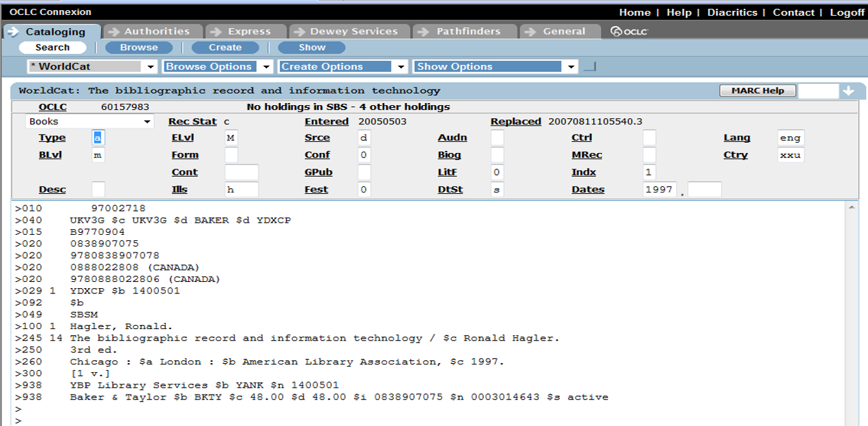The height and width of the screenshot is (426, 868).
Task: Expand the Create Options dropdown
Action: tap(401, 67)
